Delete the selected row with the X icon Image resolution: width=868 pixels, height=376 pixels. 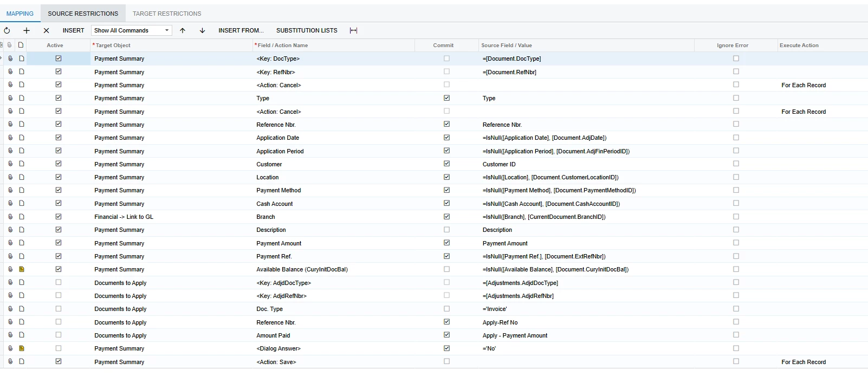(46, 30)
